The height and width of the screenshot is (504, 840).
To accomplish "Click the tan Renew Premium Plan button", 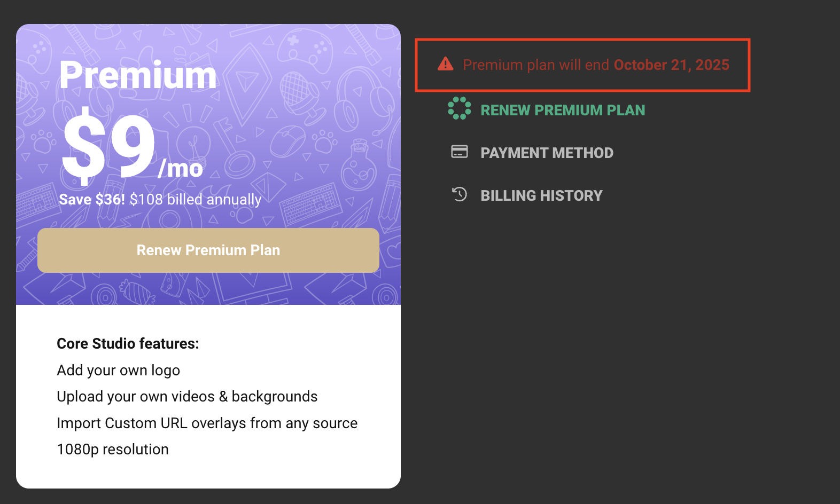I will pyautogui.click(x=208, y=250).
